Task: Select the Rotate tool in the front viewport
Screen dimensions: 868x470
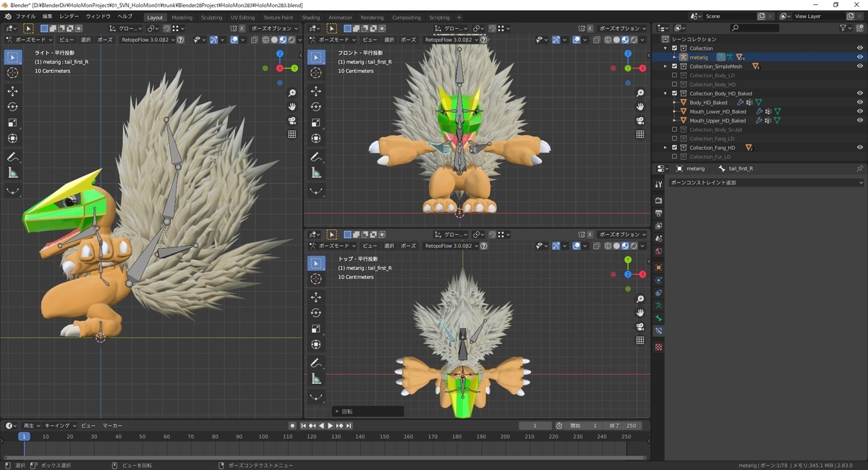Action: pos(316,107)
